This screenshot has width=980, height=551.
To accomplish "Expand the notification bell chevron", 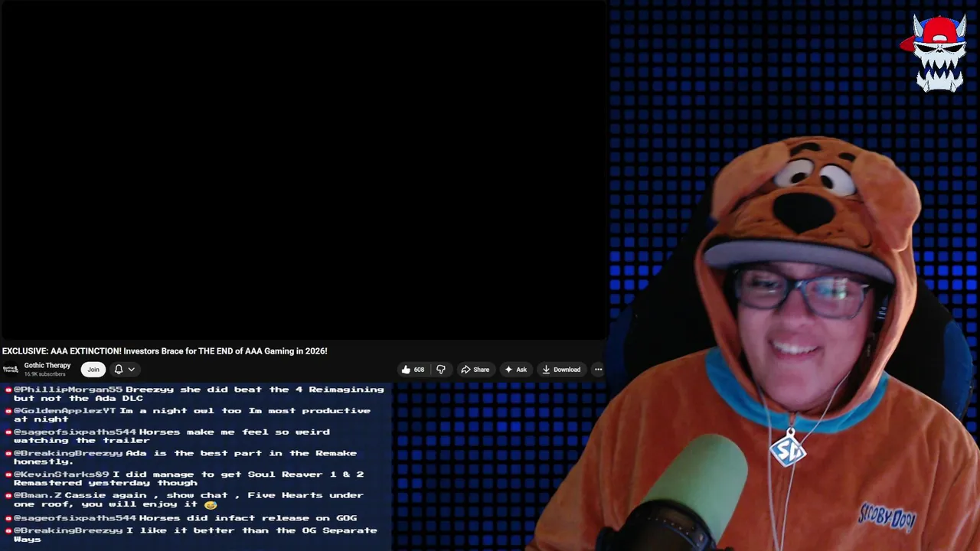I will point(132,370).
